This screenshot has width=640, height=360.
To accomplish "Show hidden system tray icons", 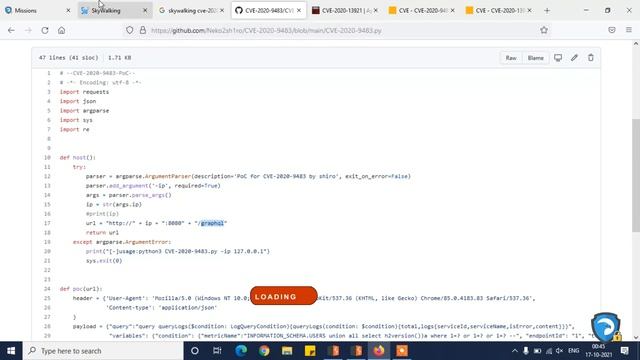I will pyautogui.click(x=515, y=351).
